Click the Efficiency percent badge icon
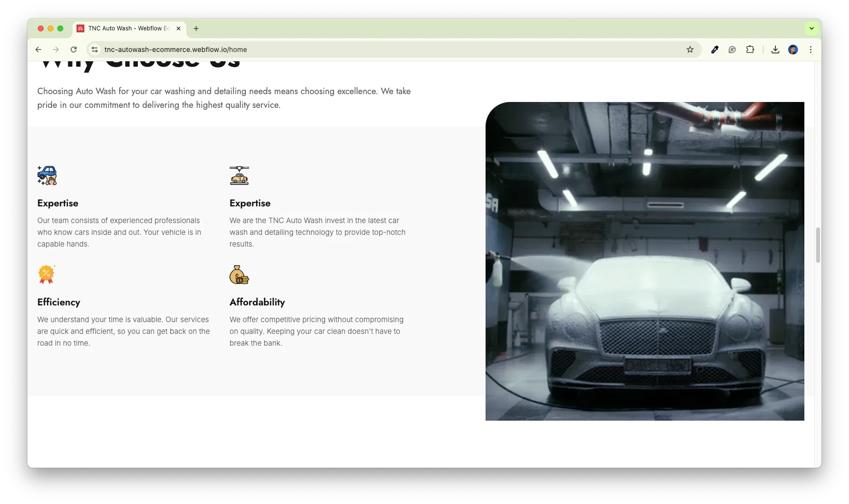Image resolution: width=849 pixels, height=504 pixels. [x=47, y=275]
